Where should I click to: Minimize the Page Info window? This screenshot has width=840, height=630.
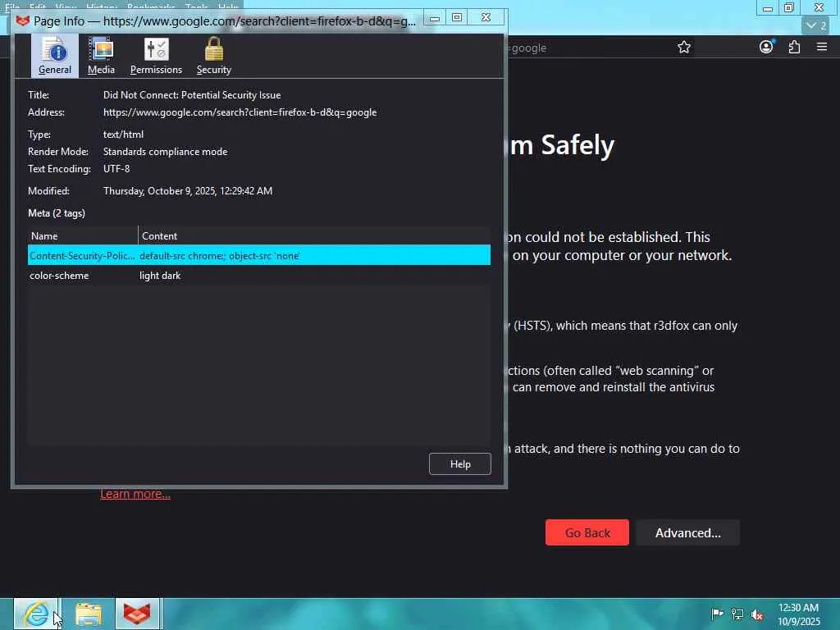pos(435,18)
